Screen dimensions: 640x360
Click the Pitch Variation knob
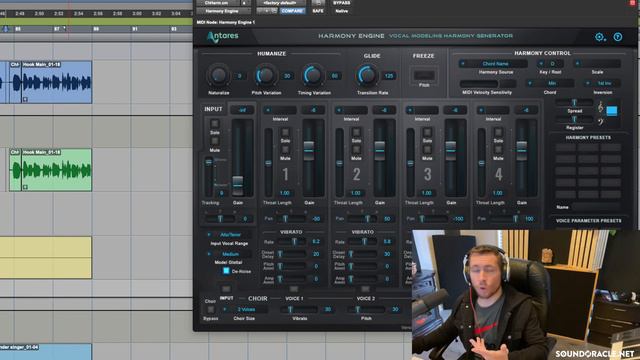pyautogui.click(x=266, y=75)
